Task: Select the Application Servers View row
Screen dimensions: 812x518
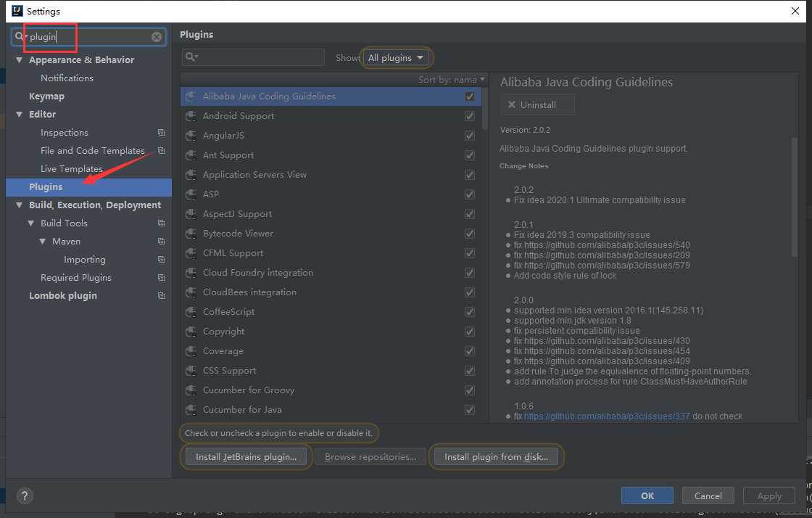Action: point(331,175)
